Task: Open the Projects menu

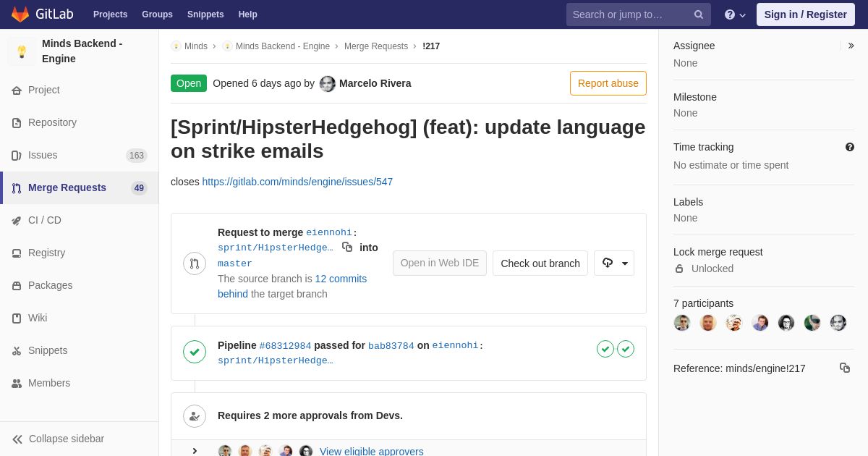Action: [x=110, y=14]
